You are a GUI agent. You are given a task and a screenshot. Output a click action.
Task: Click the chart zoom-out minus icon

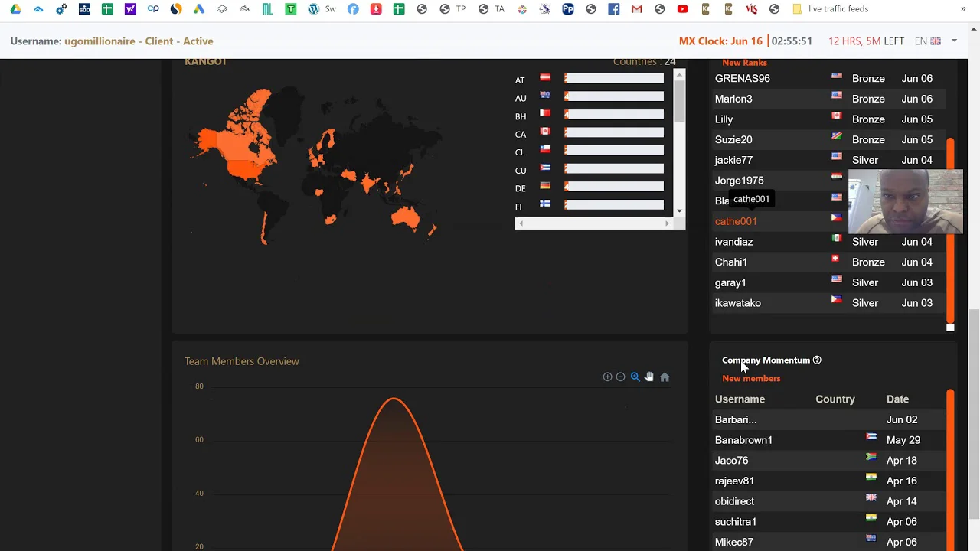click(x=621, y=377)
